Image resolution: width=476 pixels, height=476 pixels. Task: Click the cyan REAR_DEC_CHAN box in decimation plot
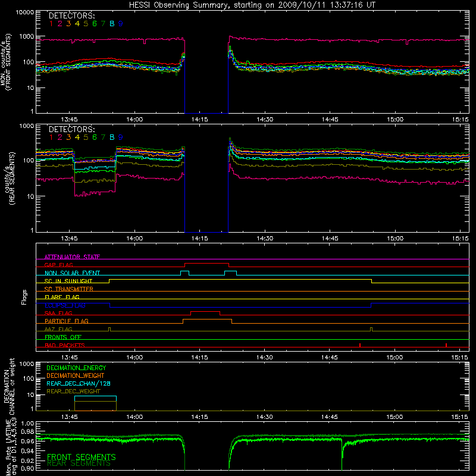(x=95, y=399)
